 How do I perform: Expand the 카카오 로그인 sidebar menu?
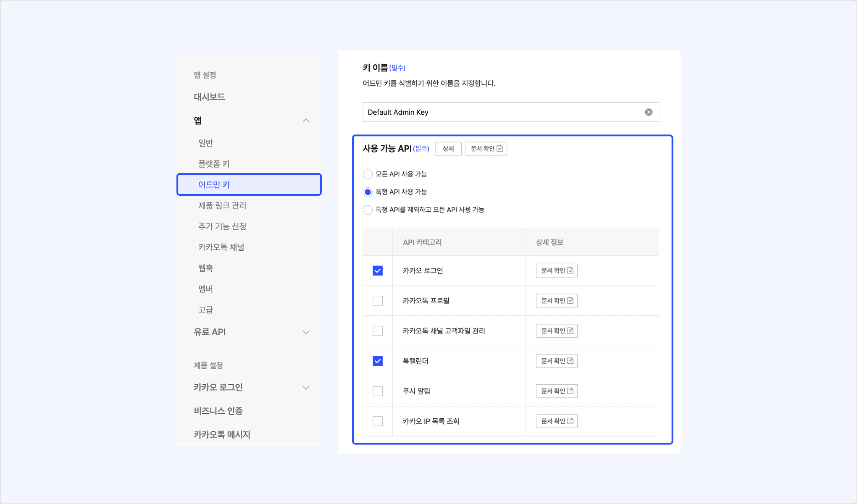pyautogui.click(x=306, y=388)
